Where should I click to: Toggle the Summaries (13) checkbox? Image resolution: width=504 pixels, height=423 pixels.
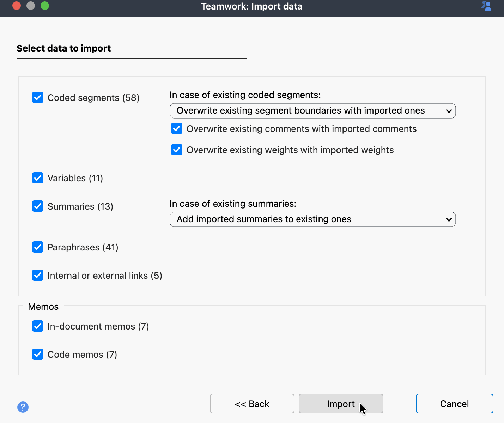tap(38, 206)
